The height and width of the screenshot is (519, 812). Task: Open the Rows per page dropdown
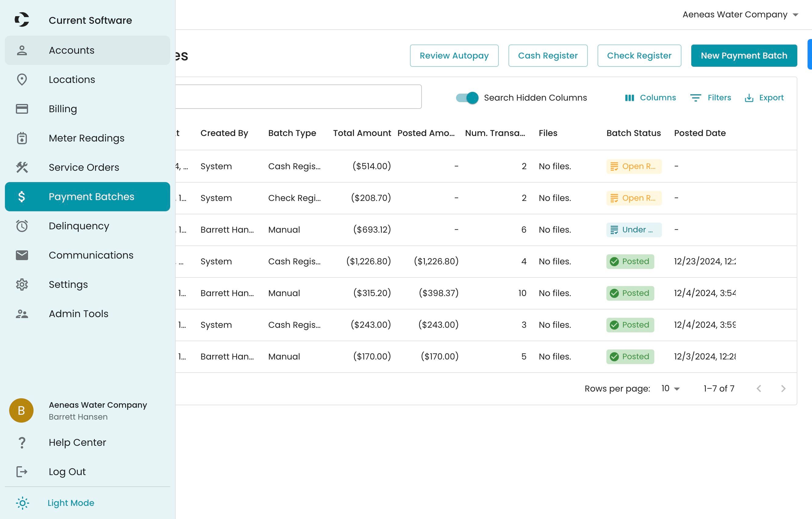670,388
